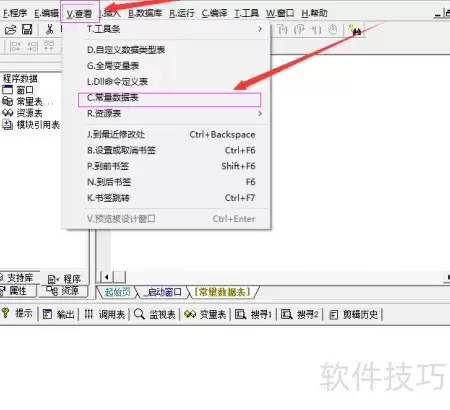
Task: Open the 输出 output panel tab
Action: click(x=59, y=314)
